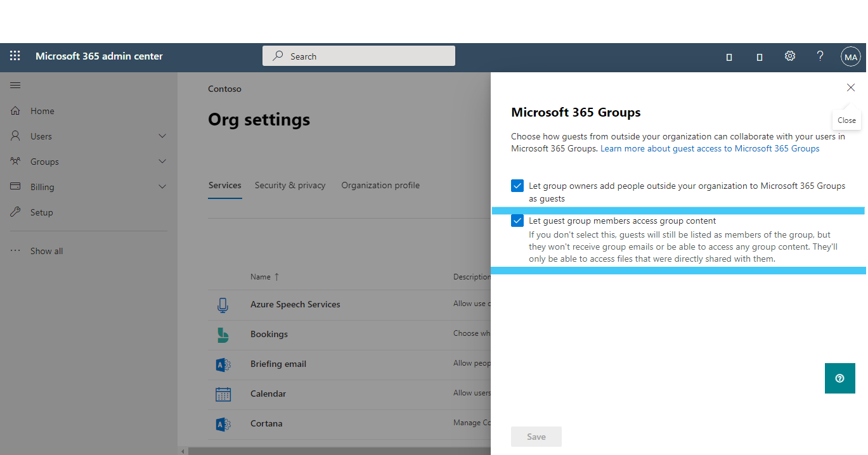Open the teal floating help button

point(839,378)
